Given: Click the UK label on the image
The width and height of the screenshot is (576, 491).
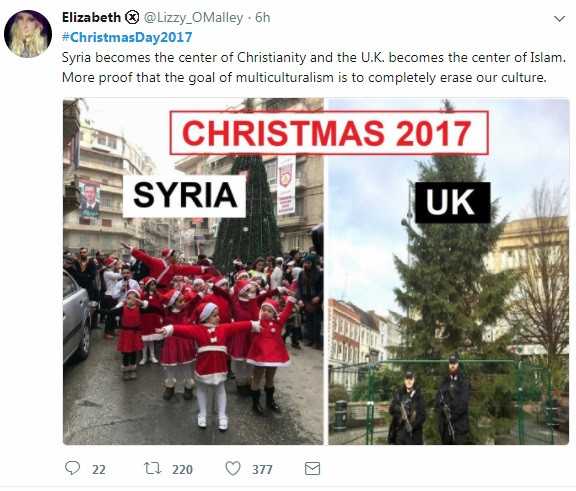Looking at the screenshot, I should (453, 202).
